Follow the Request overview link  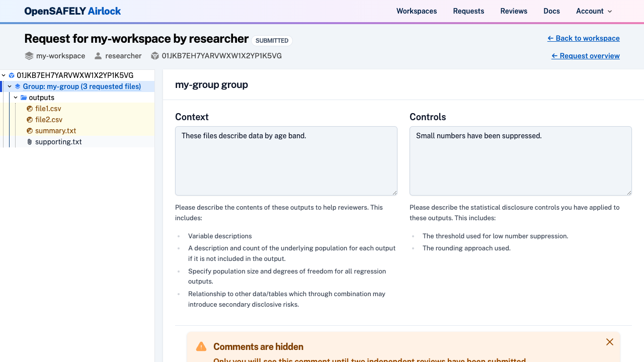click(x=586, y=56)
